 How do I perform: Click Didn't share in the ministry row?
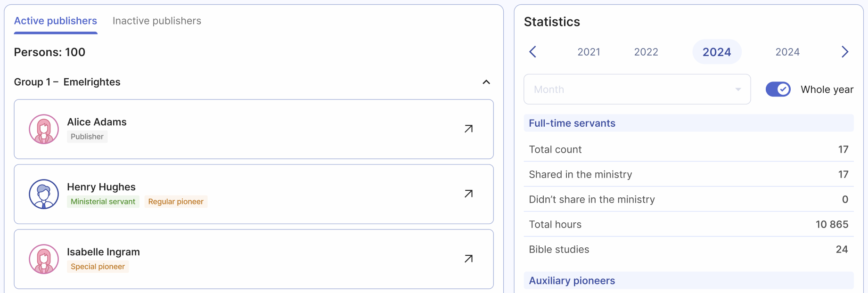[689, 199]
